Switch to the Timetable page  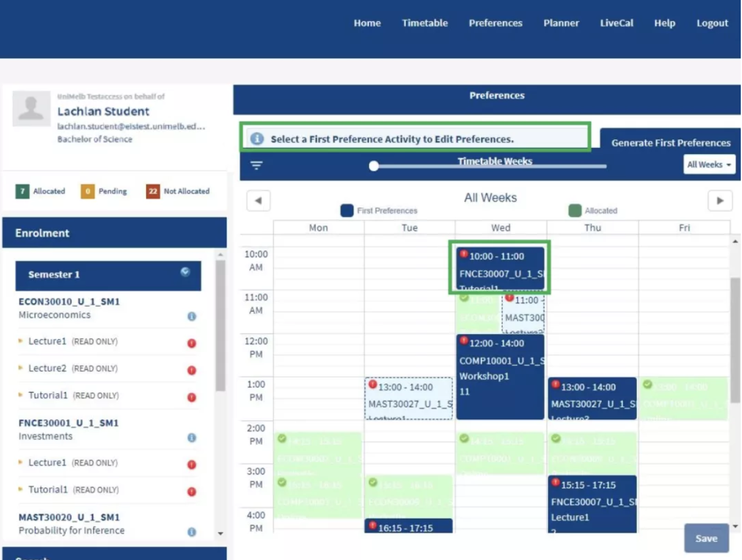coord(425,23)
